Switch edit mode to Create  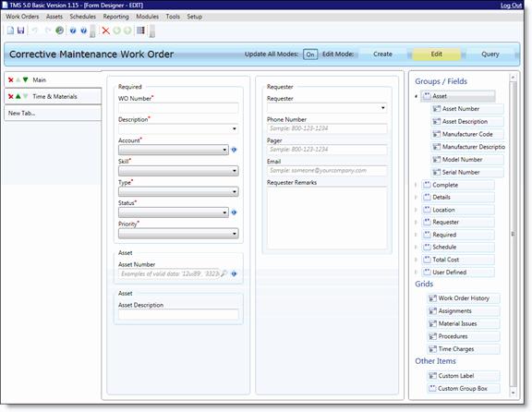382,54
